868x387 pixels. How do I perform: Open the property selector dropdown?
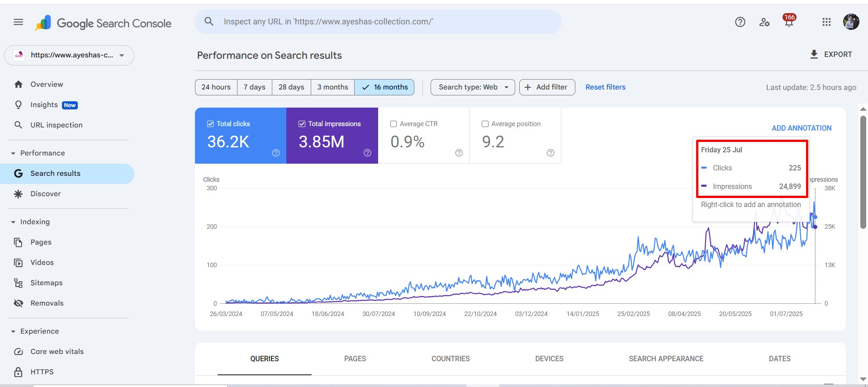(x=69, y=55)
